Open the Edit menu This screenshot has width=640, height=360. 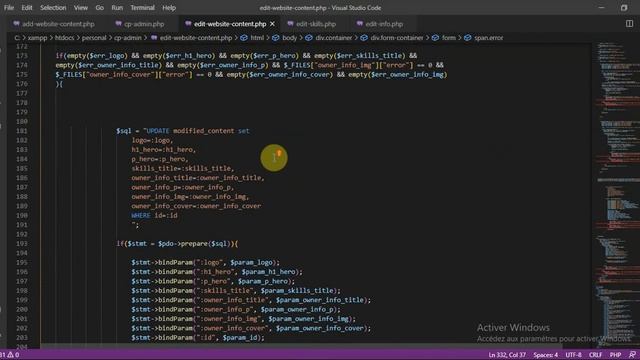27,8
